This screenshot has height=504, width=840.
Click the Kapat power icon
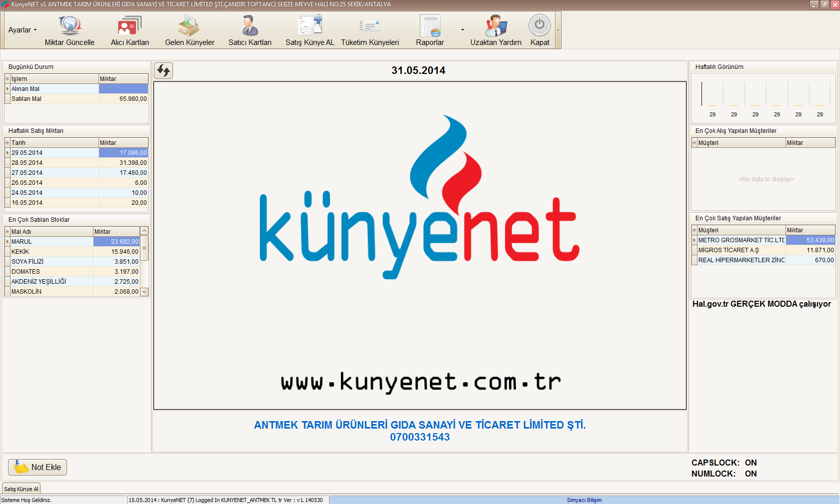tap(539, 25)
